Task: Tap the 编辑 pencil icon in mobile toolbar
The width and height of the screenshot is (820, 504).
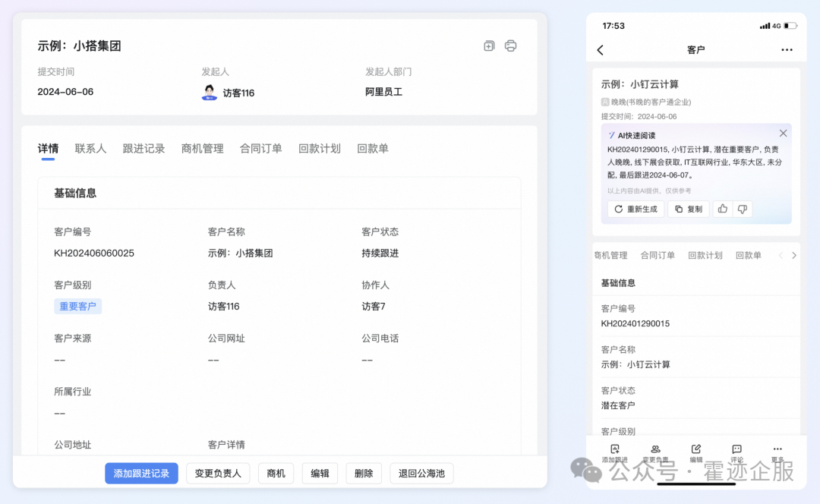Action: tap(696, 449)
